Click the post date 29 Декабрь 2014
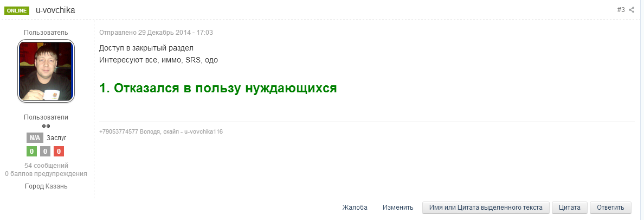The image size is (644, 220). [x=156, y=33]
